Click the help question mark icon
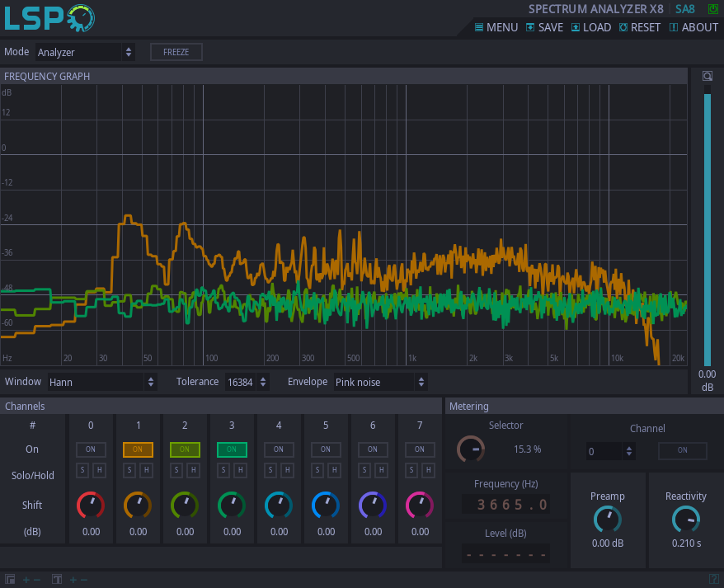The height and width of the screenshot is (588, 724). tap(714, 579)
